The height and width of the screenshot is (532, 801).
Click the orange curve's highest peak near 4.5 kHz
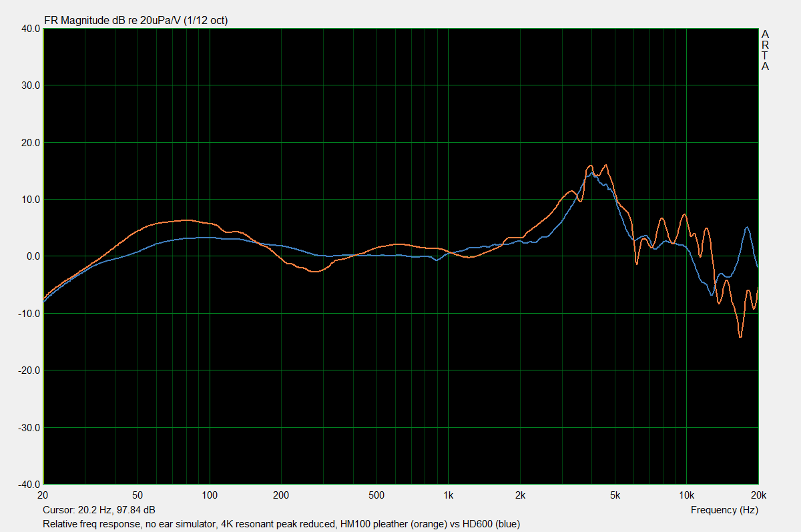click(605, 165)
